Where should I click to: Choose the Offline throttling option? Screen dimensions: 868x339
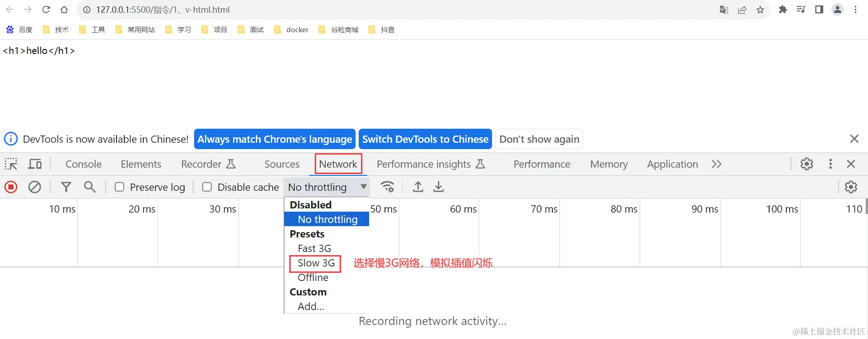(313, 277)
